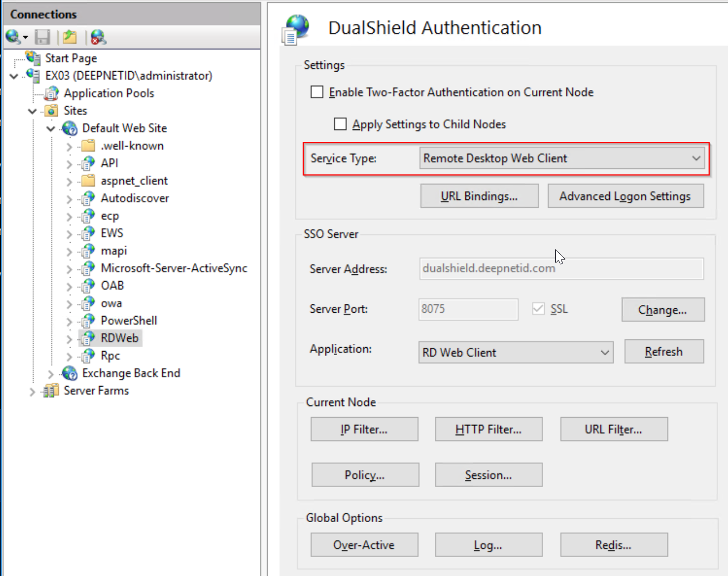Select the owa tree item
This screenshot has height=576, width=728.
(x=111, y=303)
